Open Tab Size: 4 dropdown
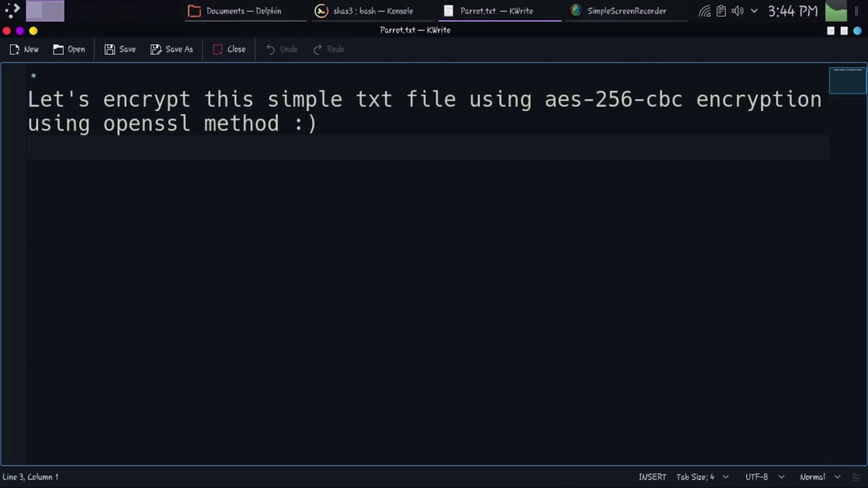Viewport: 868px width, 488px height. coord(702,477)
